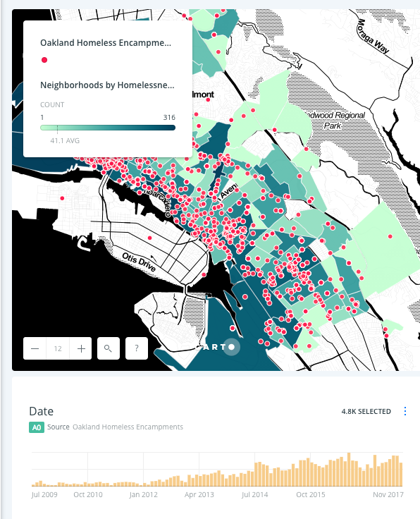
Task: Open the map search magnifier tool
Action: pos(108,348)
